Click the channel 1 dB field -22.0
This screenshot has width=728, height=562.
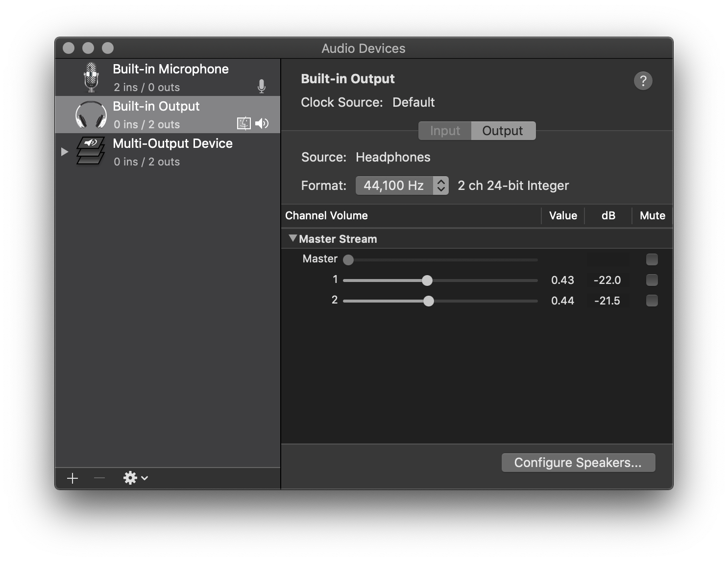[607, 280]
